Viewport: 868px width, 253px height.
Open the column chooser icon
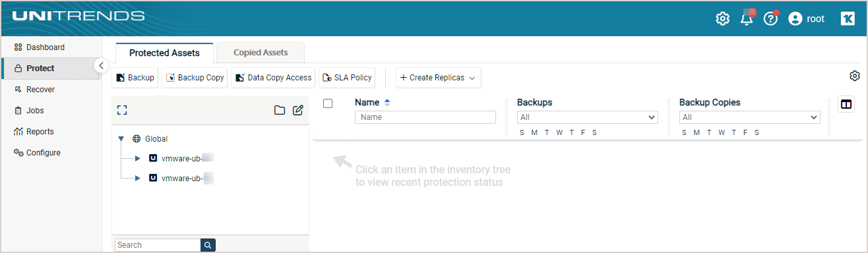[x=846, y=104]
